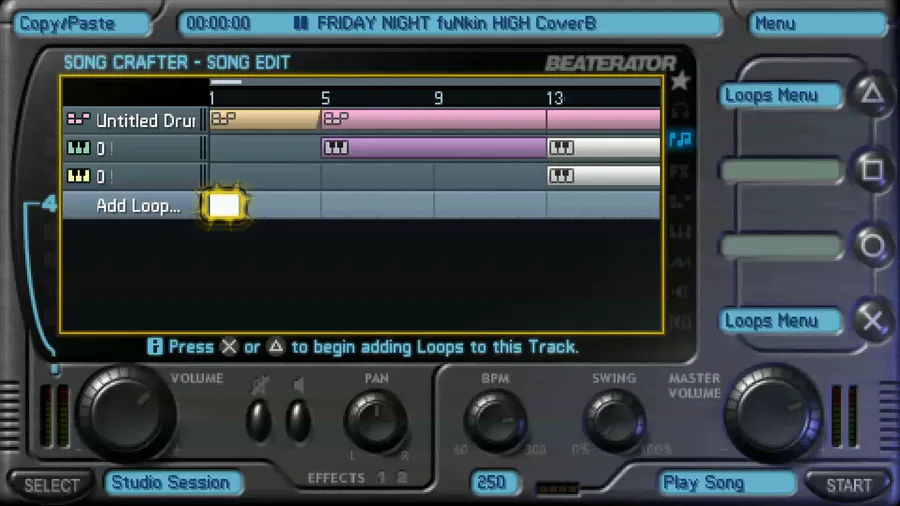The height and width of the screenshot is (506, 900).
Task: Adjust the Master Volume knob
Action: [x=773, y=412]
